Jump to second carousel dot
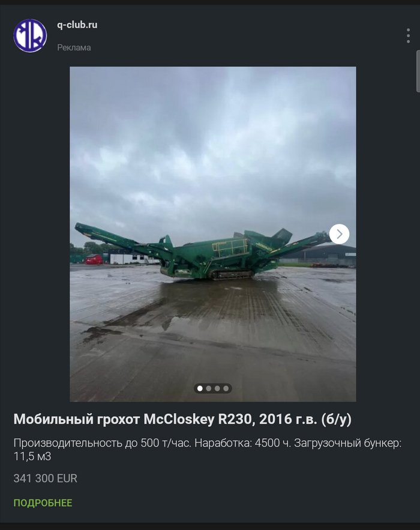This screenshot has width=420, height=530. [208, 388]
